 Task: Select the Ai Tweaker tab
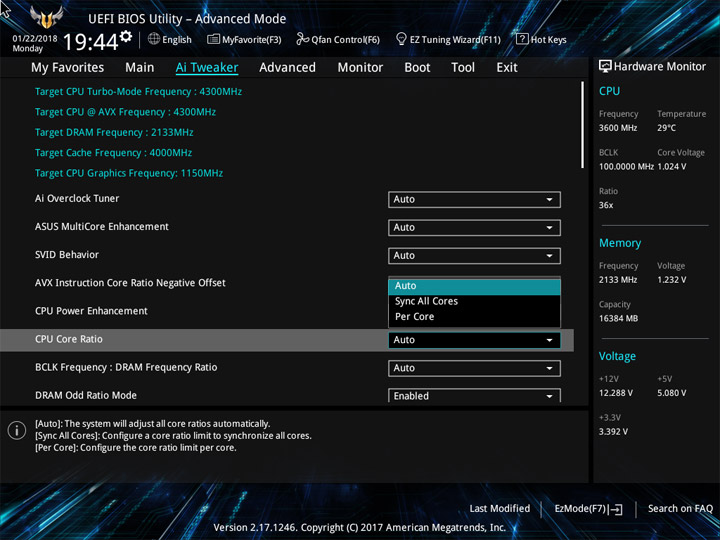pyautogui.click(x=207, y=68)
